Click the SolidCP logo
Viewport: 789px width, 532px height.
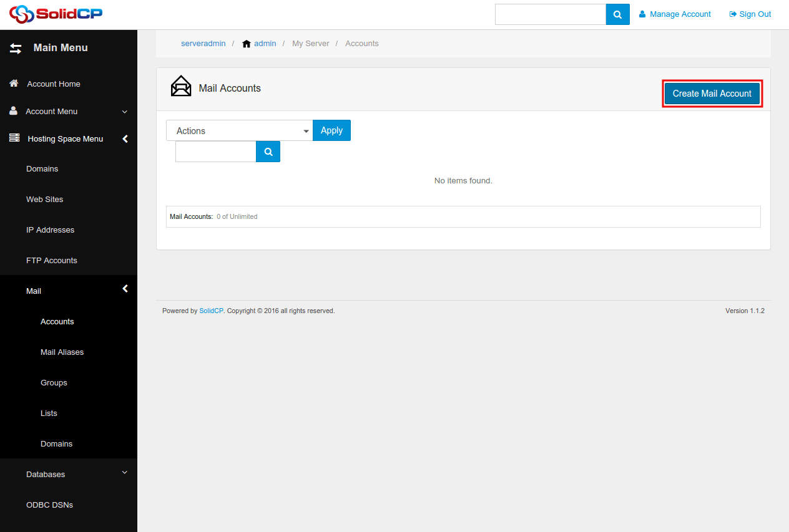(56, 14)
